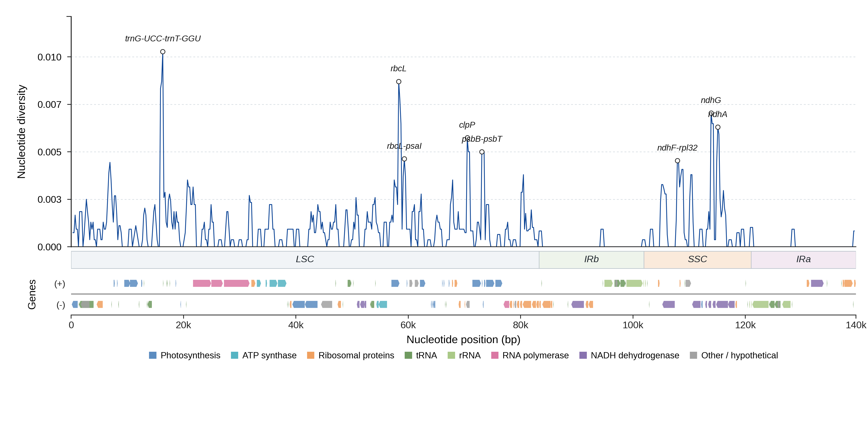
Task: Click the rbcL annotation label
Action: pos(398,69)
